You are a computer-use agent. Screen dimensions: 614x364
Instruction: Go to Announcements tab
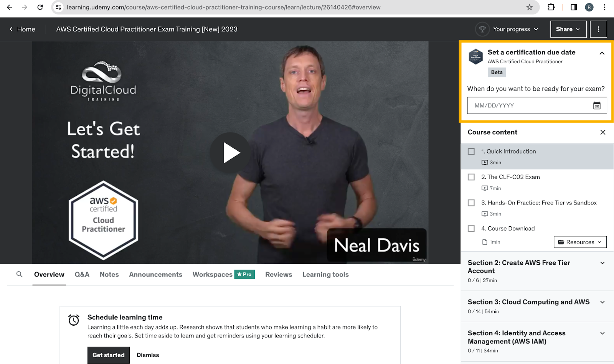[x=155, y=275]
